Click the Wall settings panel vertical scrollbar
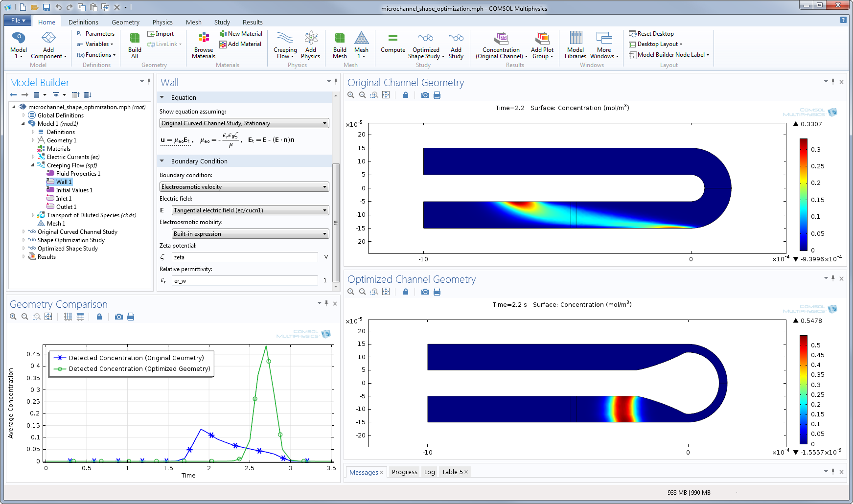This screenshot has width=853, height=504. point(336,223)
